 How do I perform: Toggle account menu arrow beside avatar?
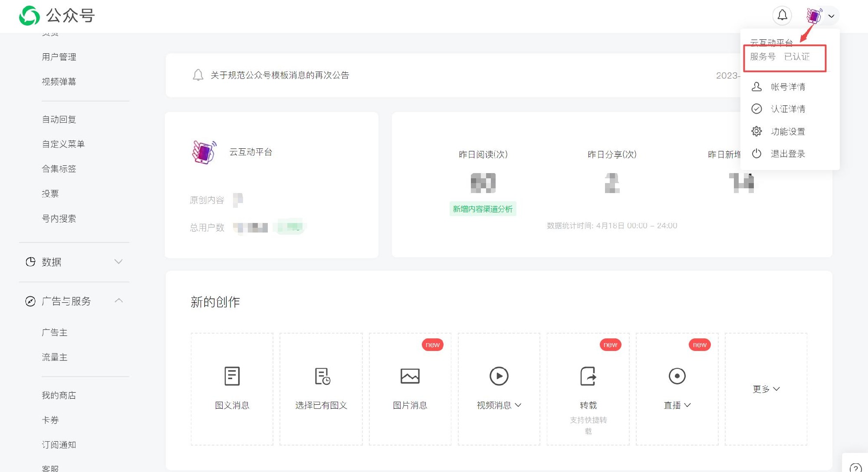[831, 16]
